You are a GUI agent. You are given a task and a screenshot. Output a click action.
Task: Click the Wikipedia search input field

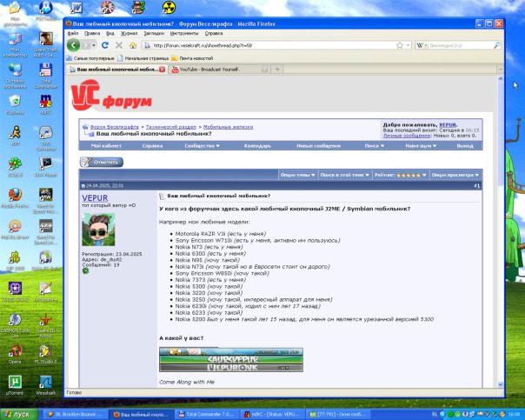click(x=461, y=45)
